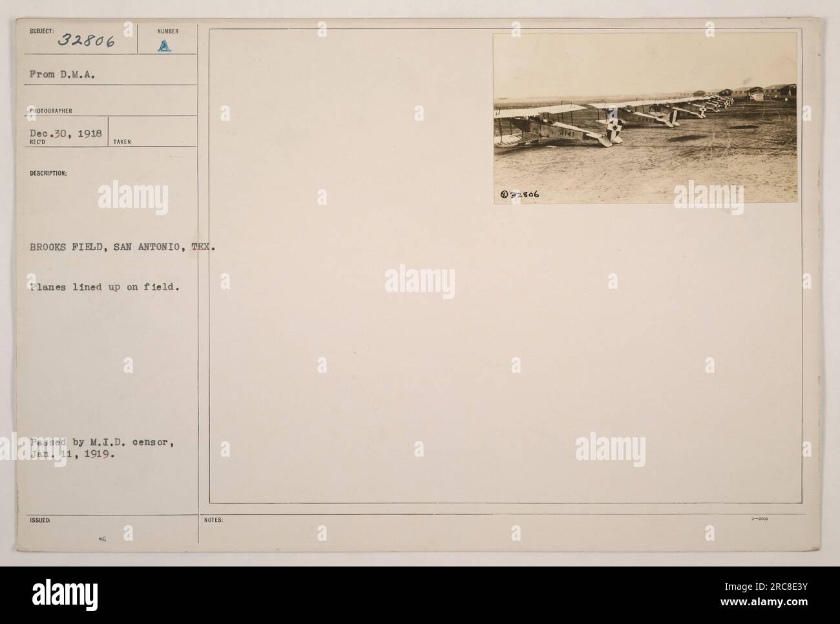Click the center alamy watermark
Screen dimensions: 840x624
(x=419, y=282)
